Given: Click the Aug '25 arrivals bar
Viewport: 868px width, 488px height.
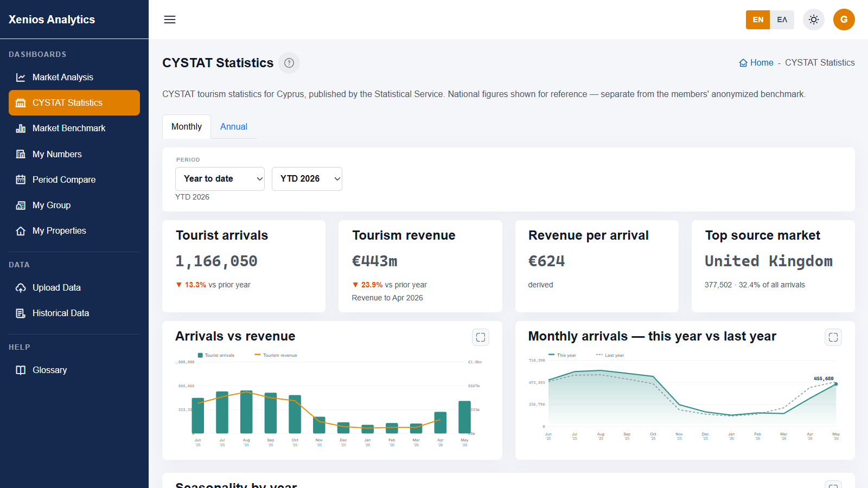Looking at the screenshot, I should (246, 412).
